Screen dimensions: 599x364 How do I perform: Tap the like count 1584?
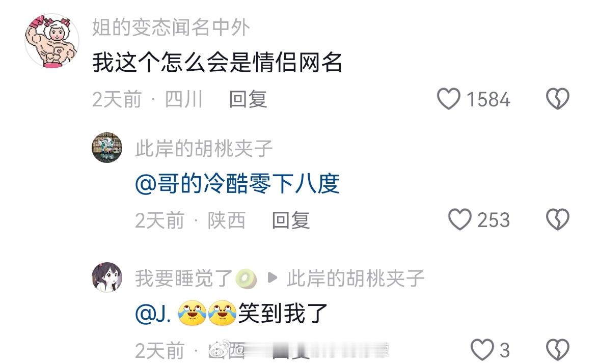(x=488, y=100)
